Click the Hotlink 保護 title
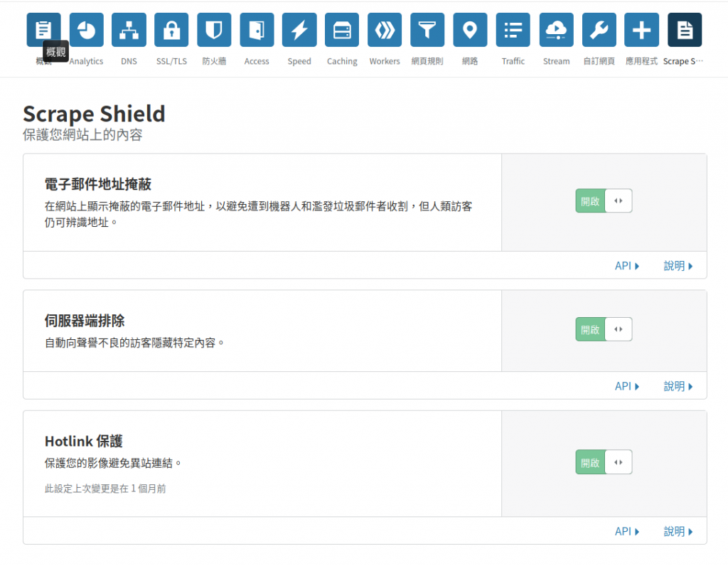 point(84,441)
